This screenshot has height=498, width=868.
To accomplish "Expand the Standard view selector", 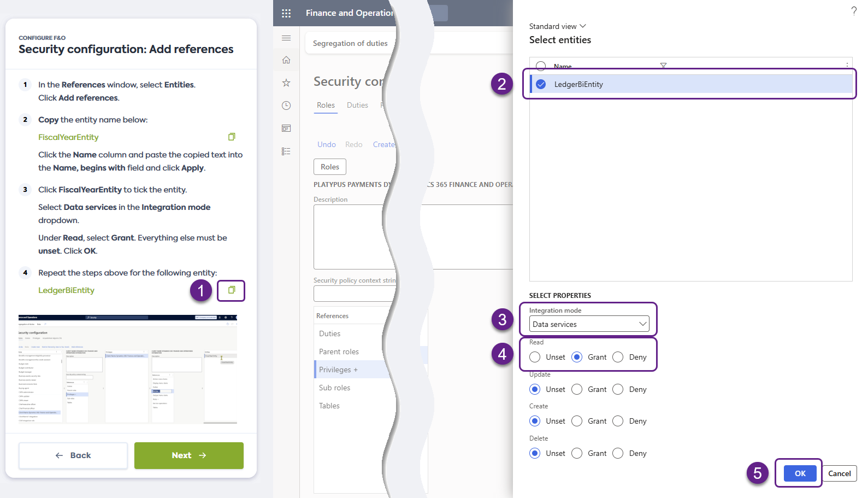I will [557, 26].
